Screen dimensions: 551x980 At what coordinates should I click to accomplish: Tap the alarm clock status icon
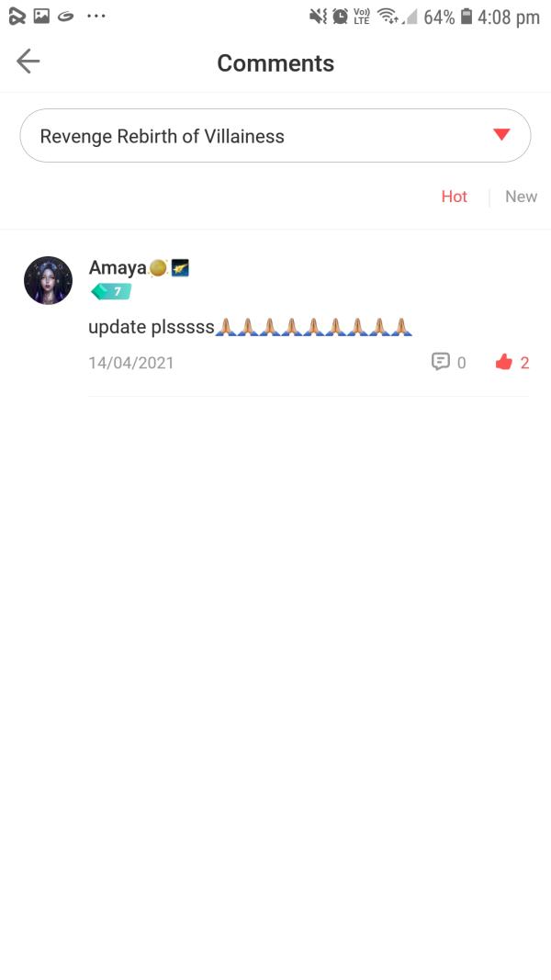coord(340,17)
